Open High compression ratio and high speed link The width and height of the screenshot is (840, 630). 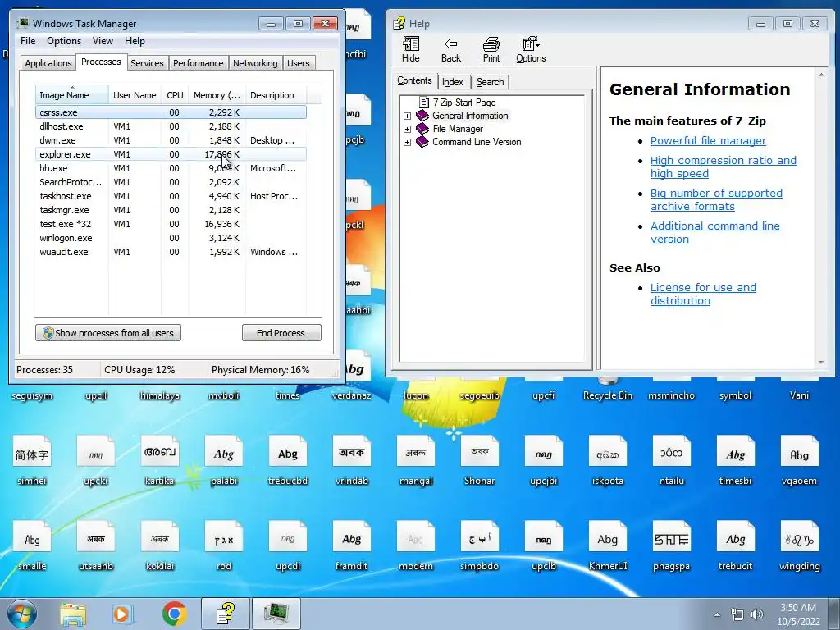(x=724, y=167)
